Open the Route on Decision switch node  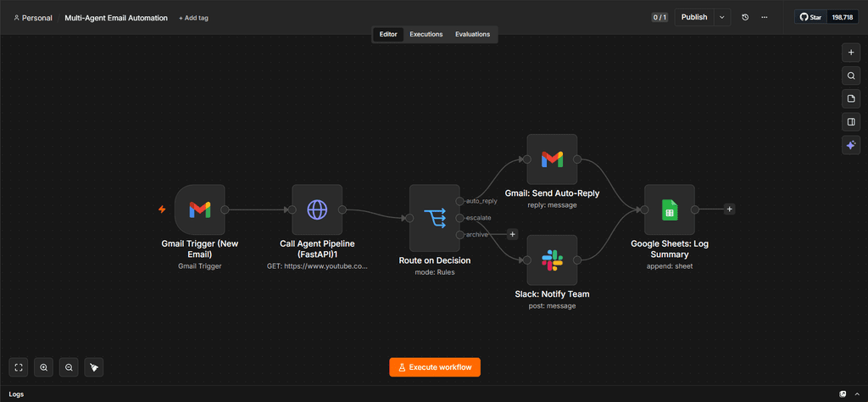pos(435,218)
